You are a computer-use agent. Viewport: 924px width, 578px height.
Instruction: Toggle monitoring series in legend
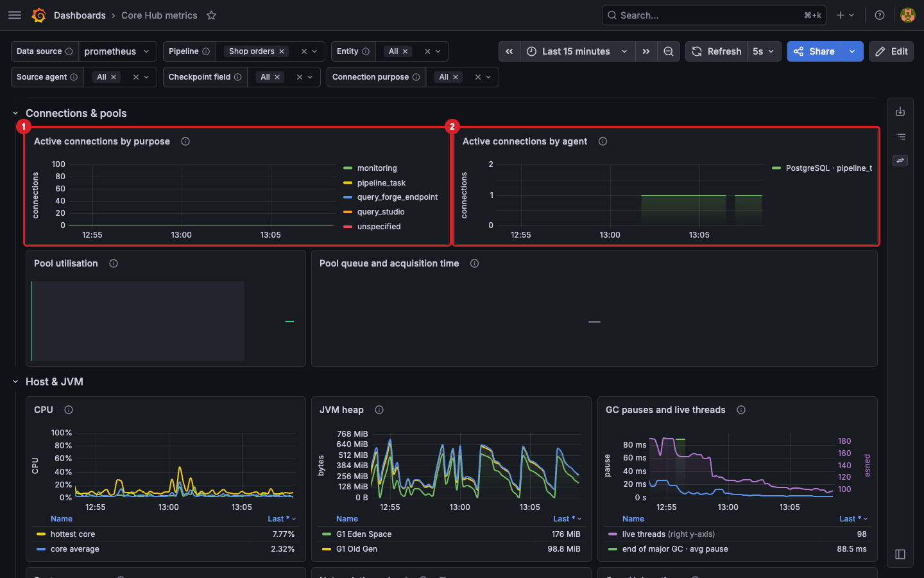tap(377, 168)
